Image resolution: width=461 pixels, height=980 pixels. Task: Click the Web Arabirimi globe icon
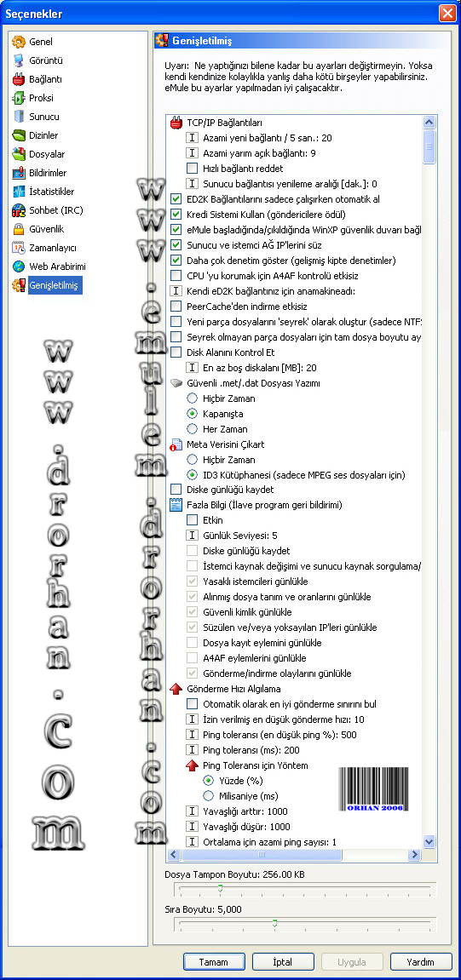[19, 266]
